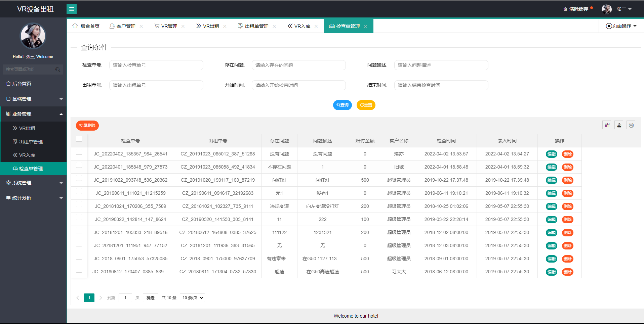Expand the 系统管理 sidebar menu

[33, 183]
